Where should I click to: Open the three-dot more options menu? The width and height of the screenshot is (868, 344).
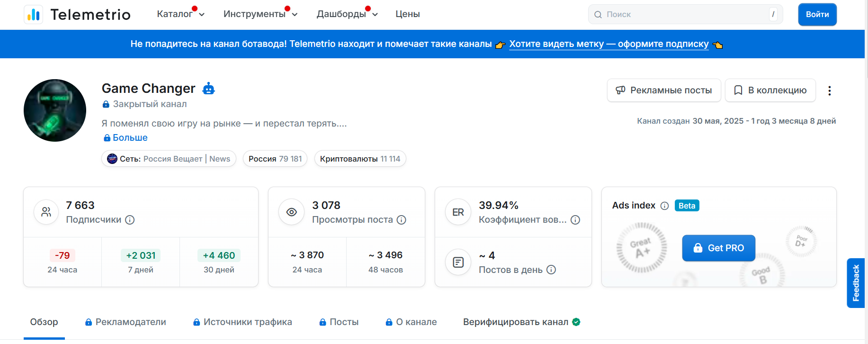pos(829,91)
